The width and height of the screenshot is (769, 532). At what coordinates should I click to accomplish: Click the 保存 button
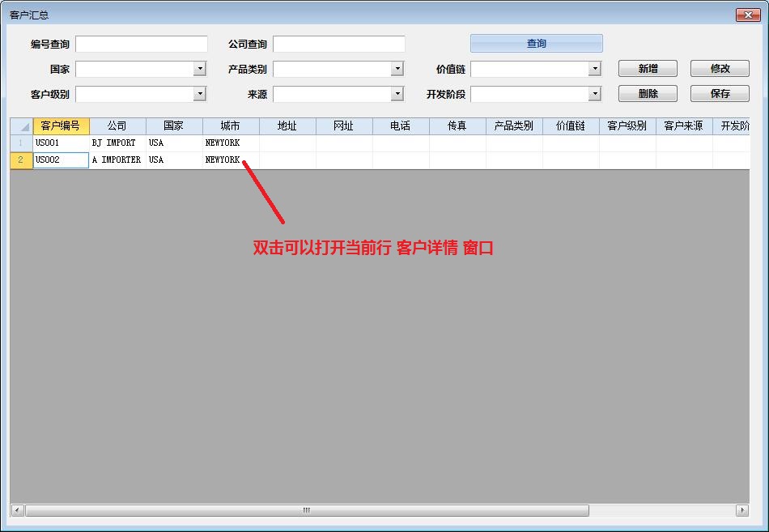click(720, 94)
